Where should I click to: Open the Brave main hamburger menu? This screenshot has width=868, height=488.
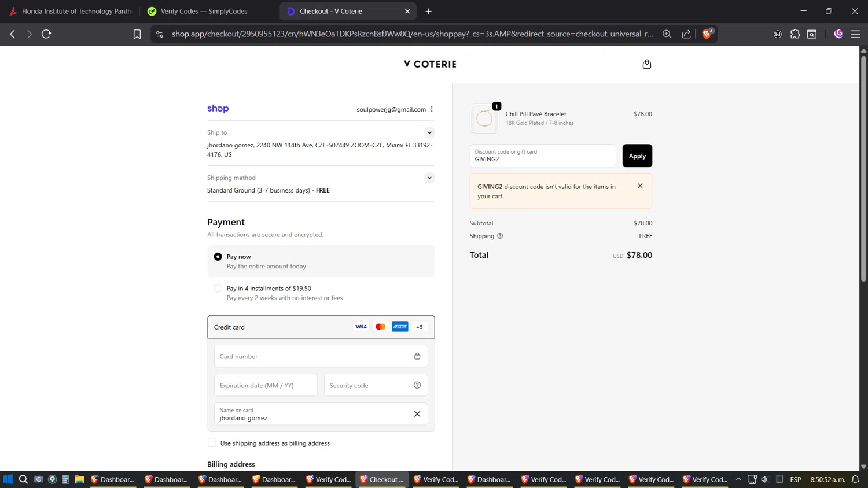855,34
